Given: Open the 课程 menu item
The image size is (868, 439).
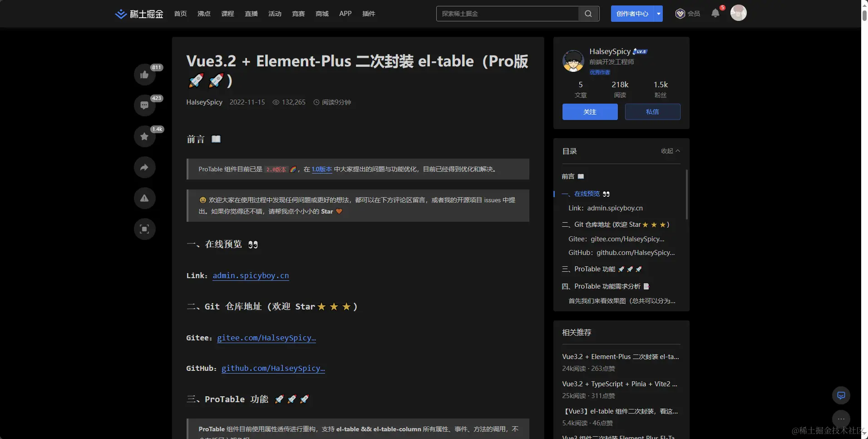Looking at the screenshot, I should coord(227,14).
